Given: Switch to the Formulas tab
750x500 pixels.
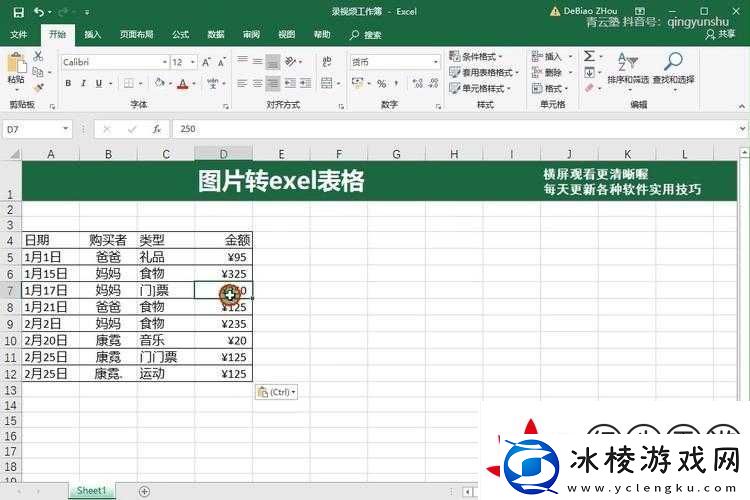Looking at the screenshot, I should pos(181,34).
